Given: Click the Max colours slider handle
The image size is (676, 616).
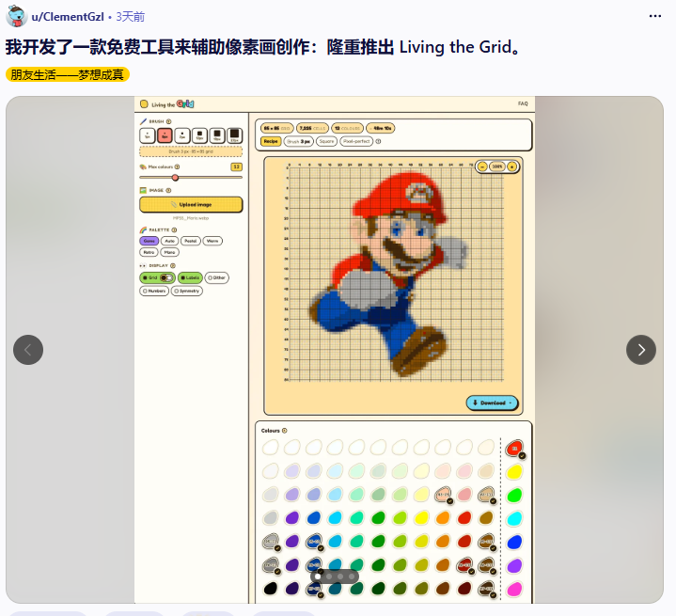Looking at the screenshot, I should [175, 178].
